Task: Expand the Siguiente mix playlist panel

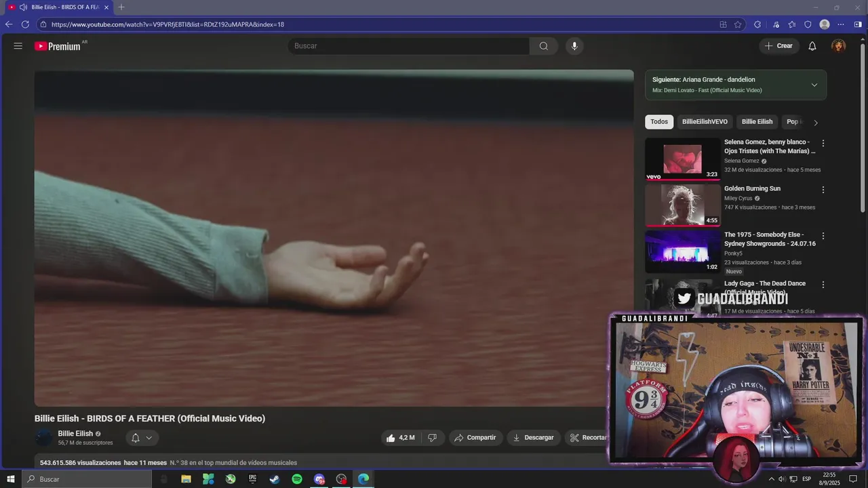Action: [814, 85]
